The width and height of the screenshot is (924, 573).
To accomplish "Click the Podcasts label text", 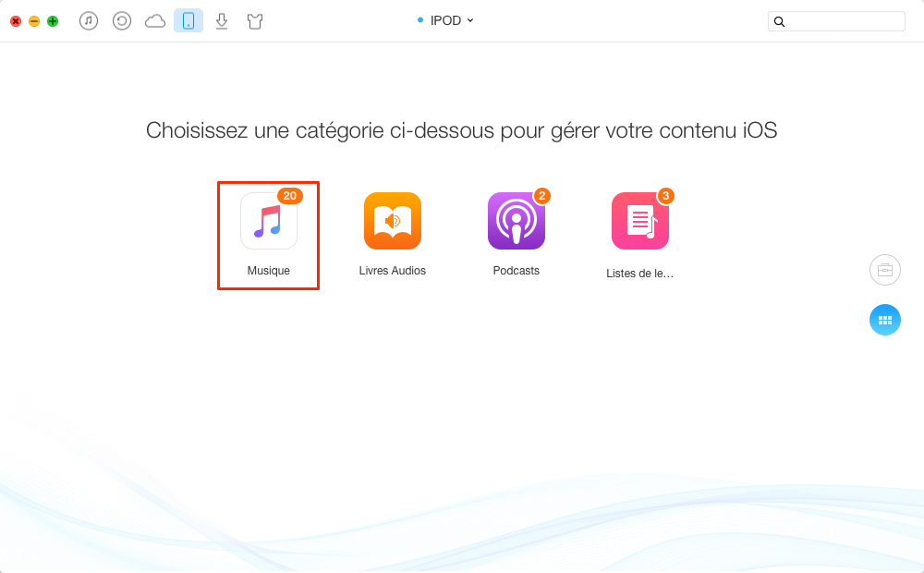I will 517,271.
